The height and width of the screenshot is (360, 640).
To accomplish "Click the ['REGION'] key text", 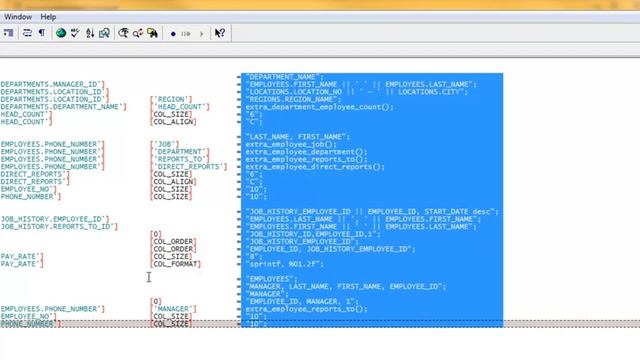I will click(x=171, y=99).
